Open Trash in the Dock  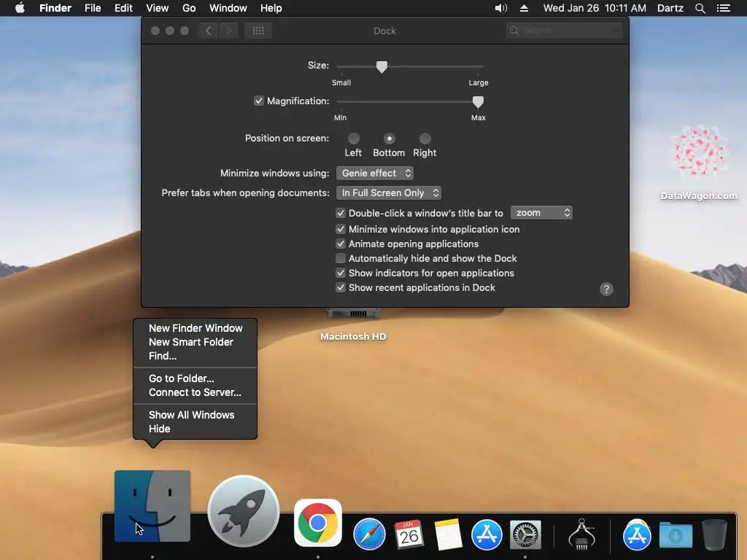click(714, 534)
